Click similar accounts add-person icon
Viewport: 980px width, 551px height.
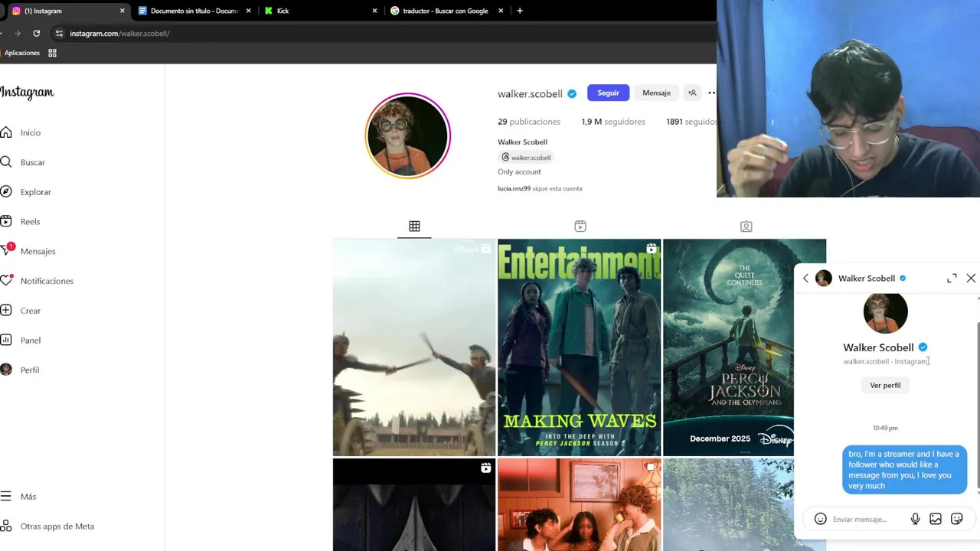(x=692, y=93)
